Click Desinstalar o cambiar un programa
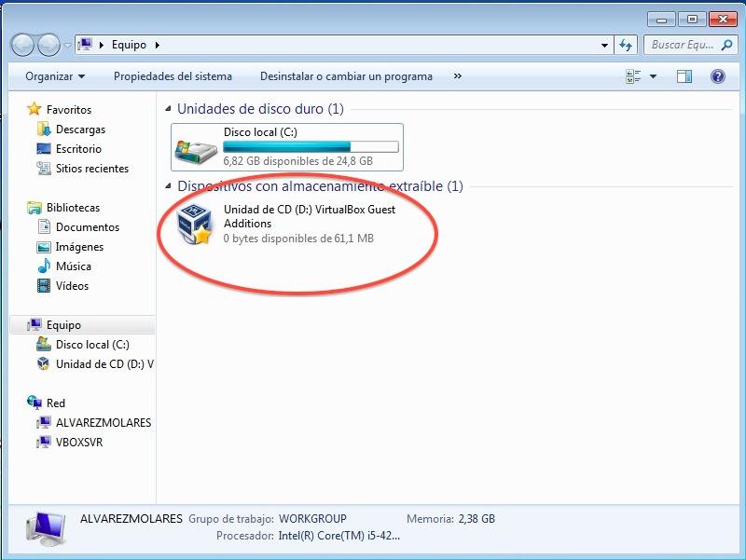The height and width of the screenshot is (560, 746). (x=348, y=75)
